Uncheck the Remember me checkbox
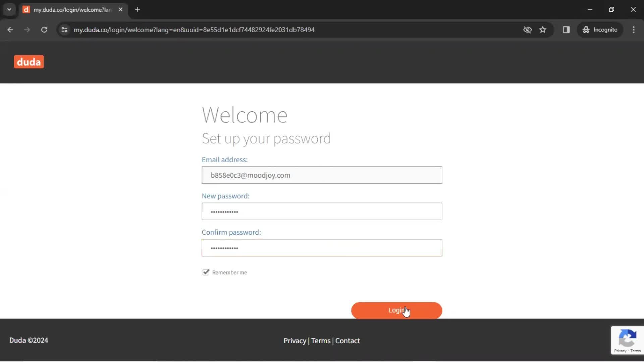 [206, 273]
